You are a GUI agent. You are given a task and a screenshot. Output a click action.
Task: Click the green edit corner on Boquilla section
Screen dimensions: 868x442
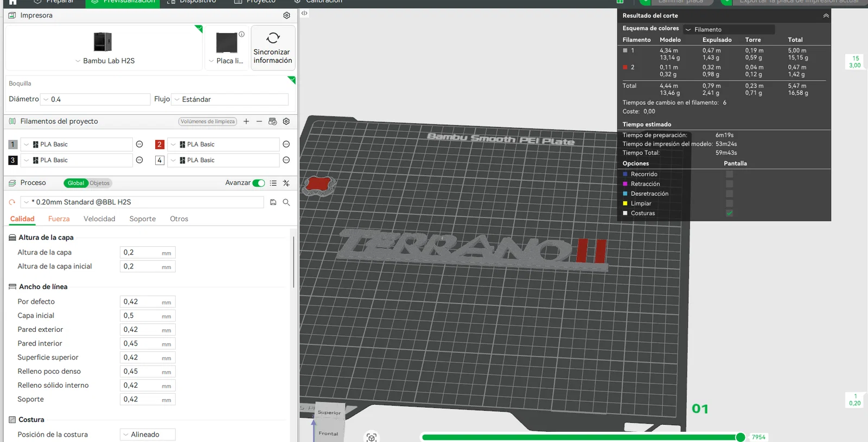pos(292,80)
